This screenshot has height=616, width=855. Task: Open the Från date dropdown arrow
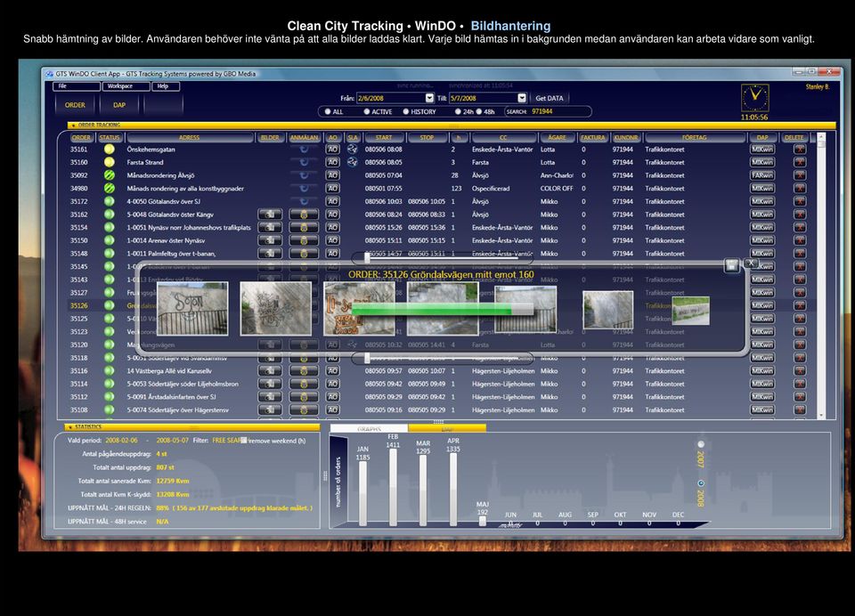click(x=429, y=98)
